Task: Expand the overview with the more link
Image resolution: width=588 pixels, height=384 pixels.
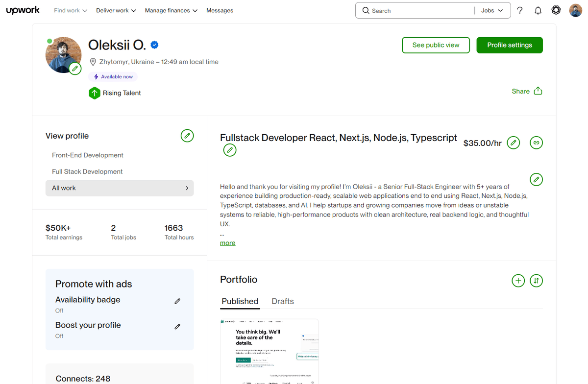Action: click(x=227, y=242)
